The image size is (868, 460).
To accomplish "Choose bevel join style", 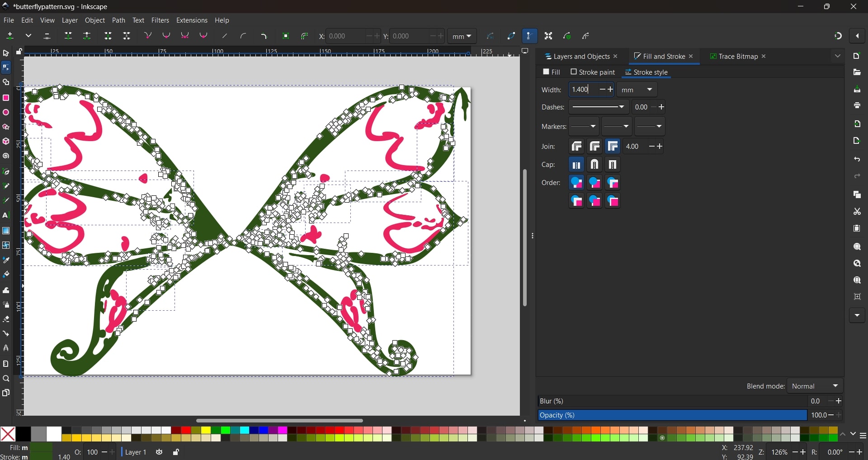I will pos(577,147).
